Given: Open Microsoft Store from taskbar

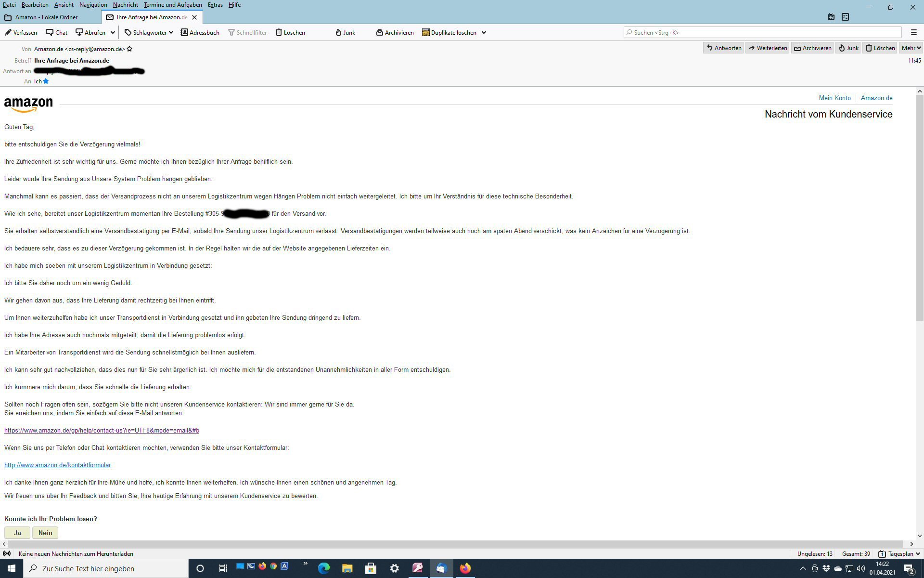Looking at the screenshot, I should tap(371, 568).
